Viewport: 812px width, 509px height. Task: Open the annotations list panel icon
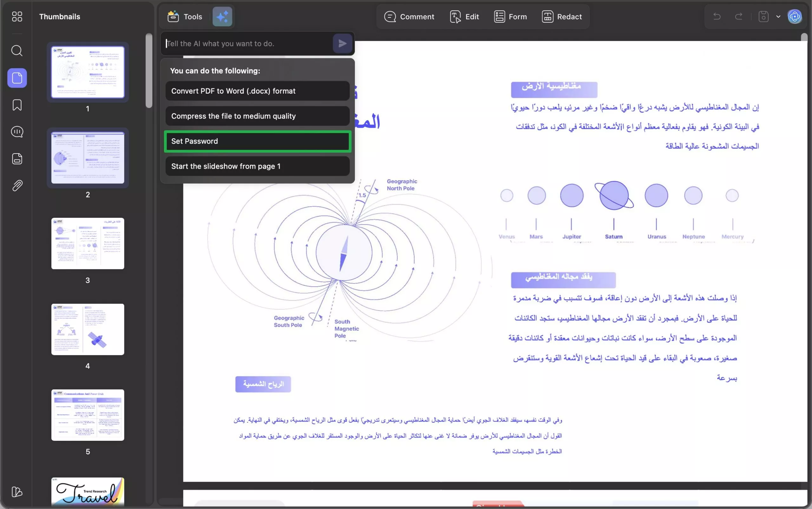pyautogui.click(x=17, y=132)
